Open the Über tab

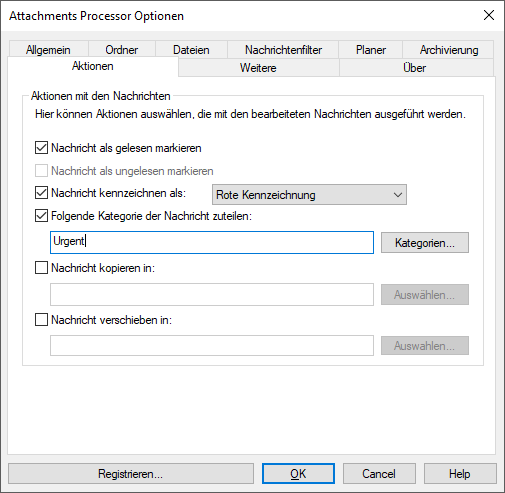pos(415,68)
